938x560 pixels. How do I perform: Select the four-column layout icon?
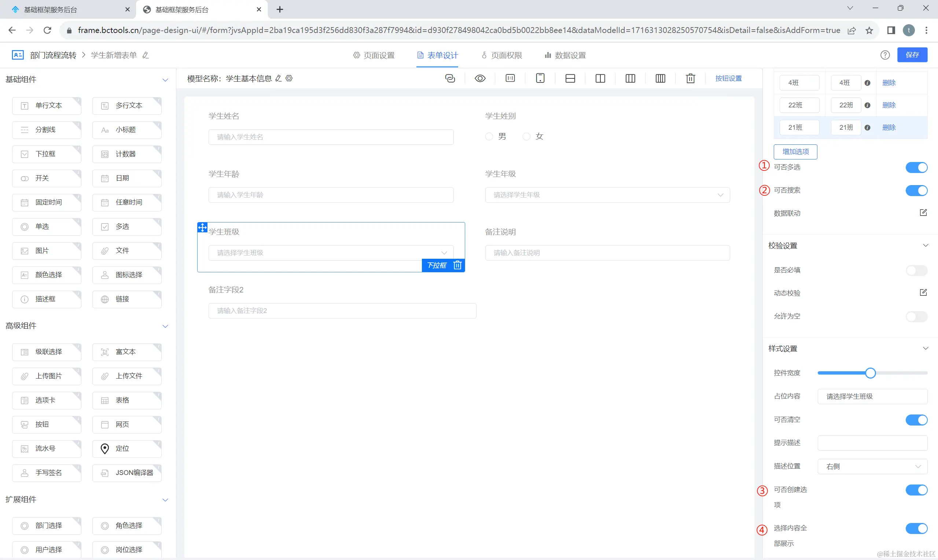click(660, 78)
